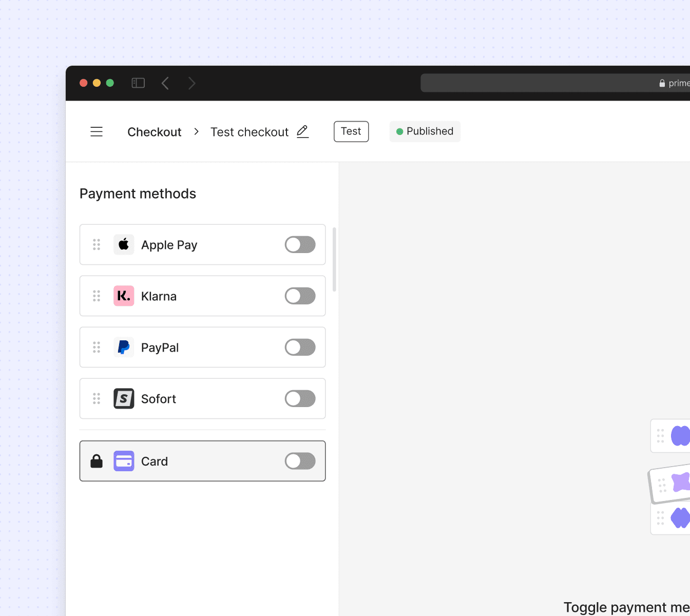
Task: Click the PayPal logo icon
Action: pyautogui.click(x=124, y=348)
